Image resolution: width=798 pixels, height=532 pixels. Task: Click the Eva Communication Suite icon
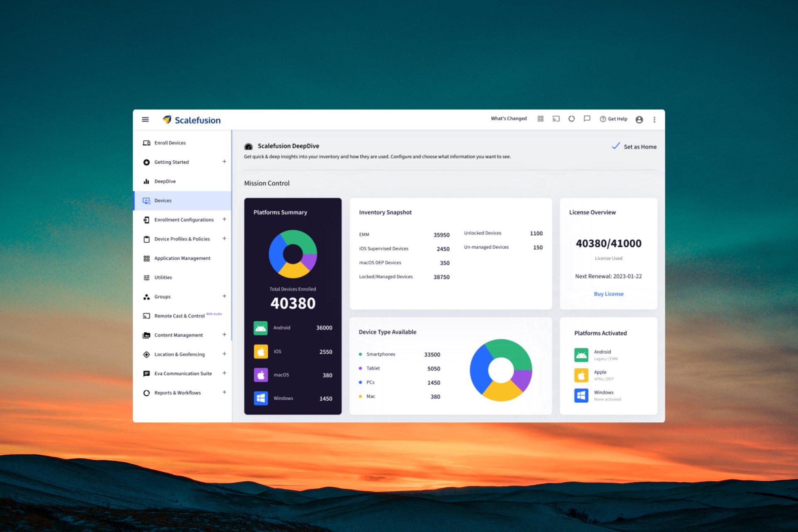click(x=146, y=374)
